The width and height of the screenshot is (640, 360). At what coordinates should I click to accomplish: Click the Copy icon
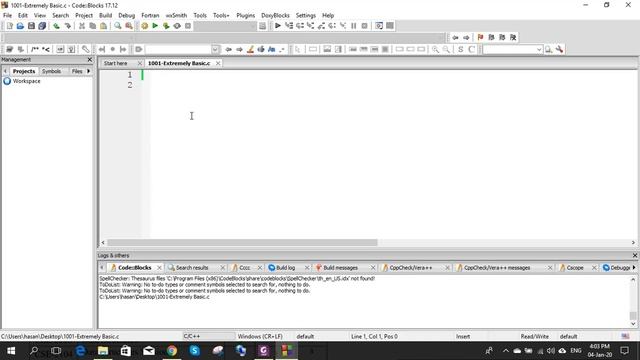tap(93, 26)
